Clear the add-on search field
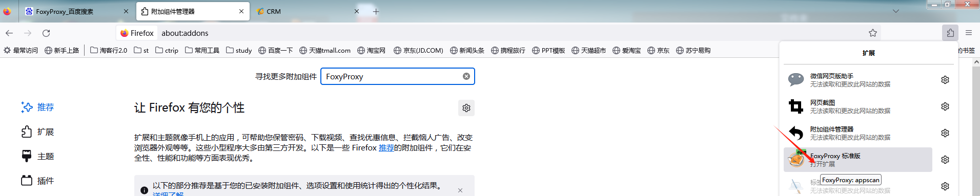The width and height of the screenshot is (980, 196). 466,76
